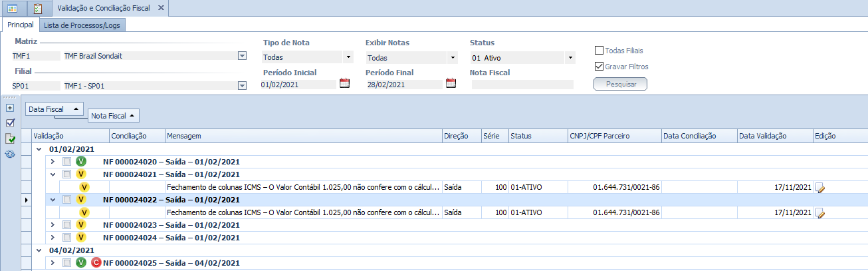Screen dimensions: 868x271
Task: Open the Status dropdown showing 01 Ativo
Action: coord(570,57)
